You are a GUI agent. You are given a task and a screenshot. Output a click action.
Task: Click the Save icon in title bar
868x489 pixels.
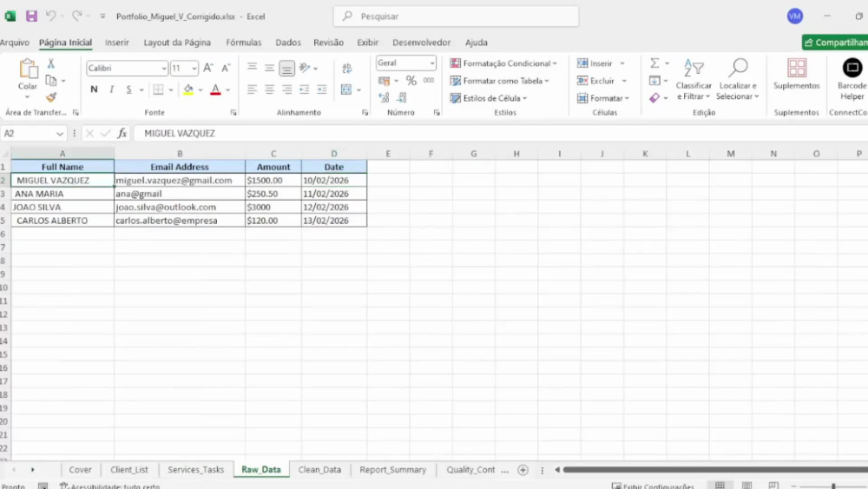[x=31, y=16]
